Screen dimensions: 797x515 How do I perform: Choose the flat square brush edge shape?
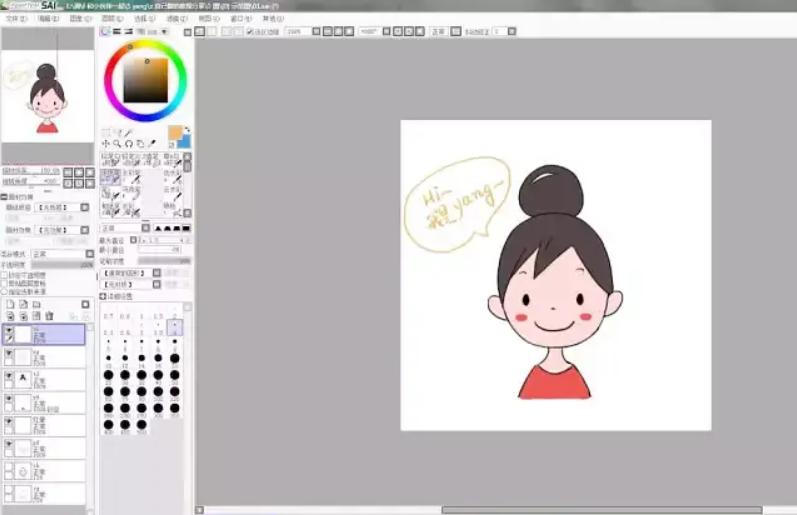point(186,228)
